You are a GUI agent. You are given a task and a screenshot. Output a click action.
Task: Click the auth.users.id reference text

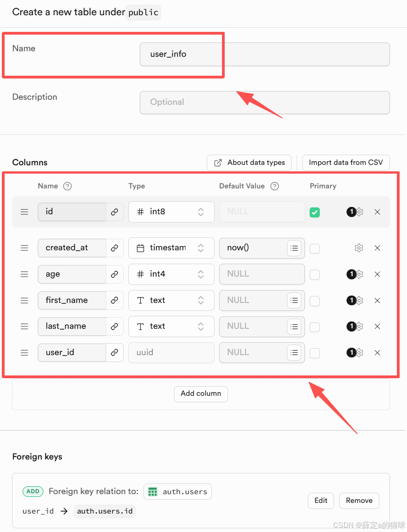[105, 511]
